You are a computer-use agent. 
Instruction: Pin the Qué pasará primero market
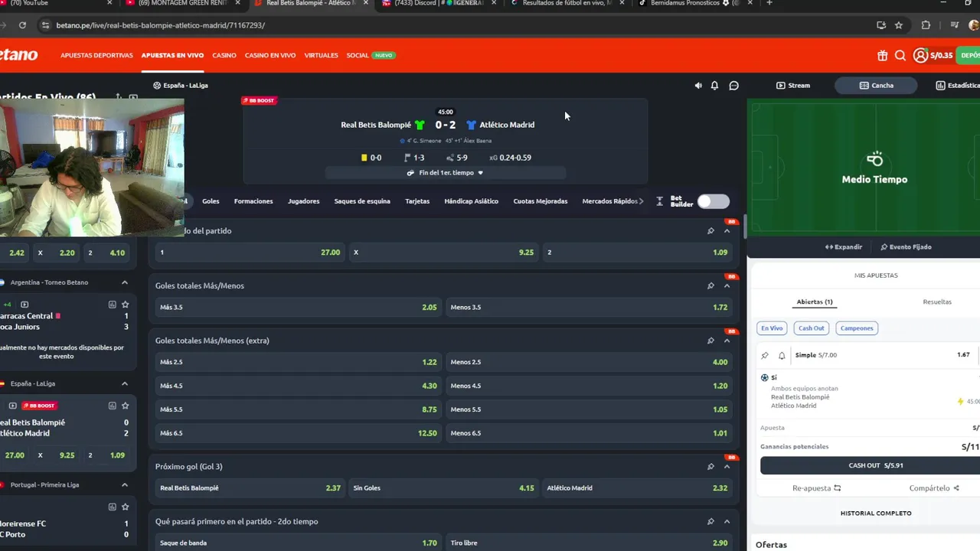pyautogui.click(x=710, y=521)
